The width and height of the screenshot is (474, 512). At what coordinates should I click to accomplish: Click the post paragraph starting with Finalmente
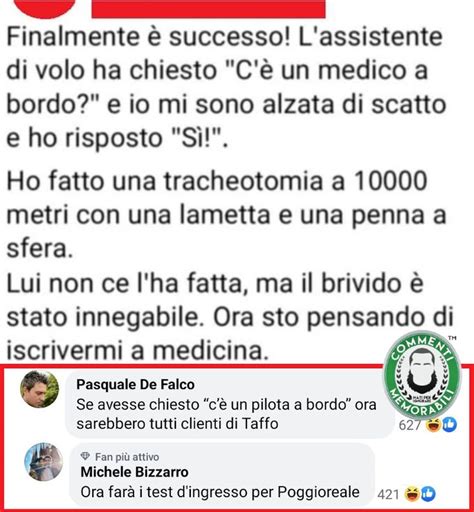(x=226, y=87)
